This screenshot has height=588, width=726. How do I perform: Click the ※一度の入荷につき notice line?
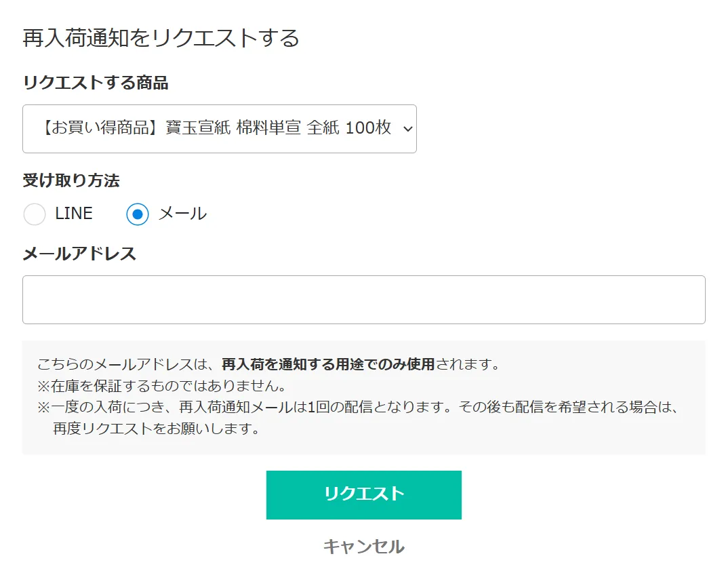pos(358,408)
